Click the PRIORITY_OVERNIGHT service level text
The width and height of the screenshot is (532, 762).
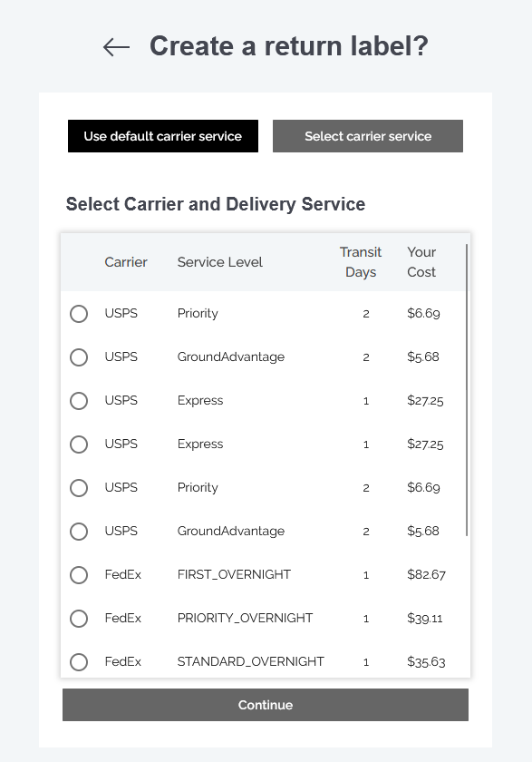[245, 618]
